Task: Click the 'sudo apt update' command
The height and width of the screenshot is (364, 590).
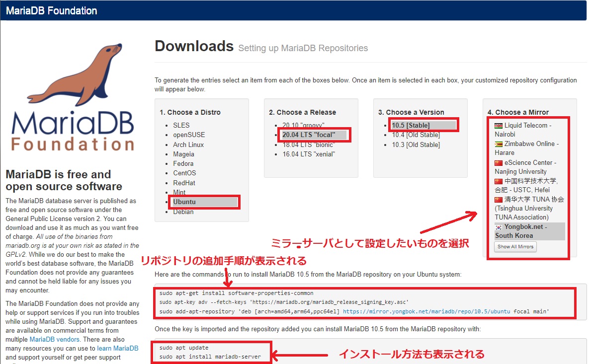Action: (x=183, y=348)
